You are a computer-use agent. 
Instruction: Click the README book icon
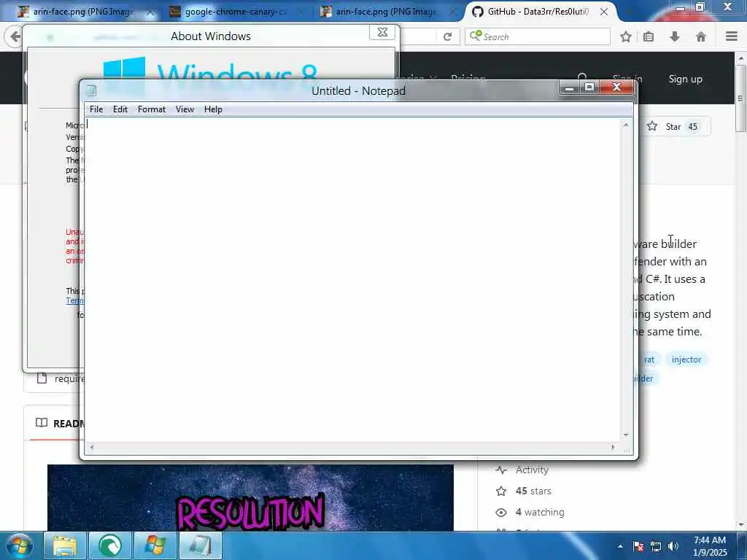pyautogui.click(x=42, y=423)
